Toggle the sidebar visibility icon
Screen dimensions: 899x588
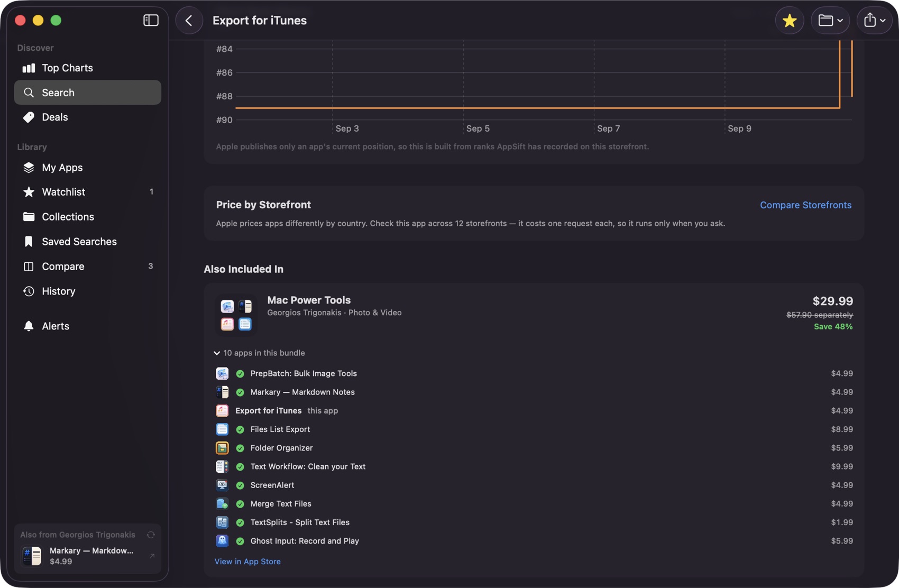151,20
